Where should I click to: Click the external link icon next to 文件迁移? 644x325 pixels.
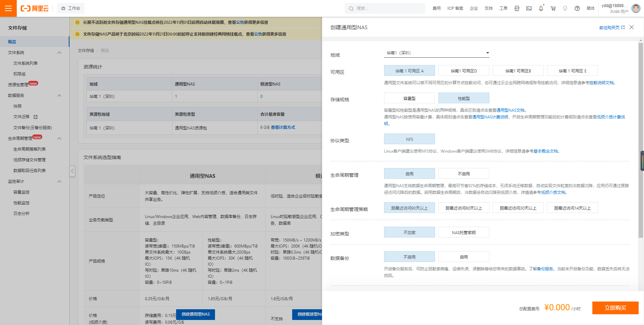coord(36,117)
